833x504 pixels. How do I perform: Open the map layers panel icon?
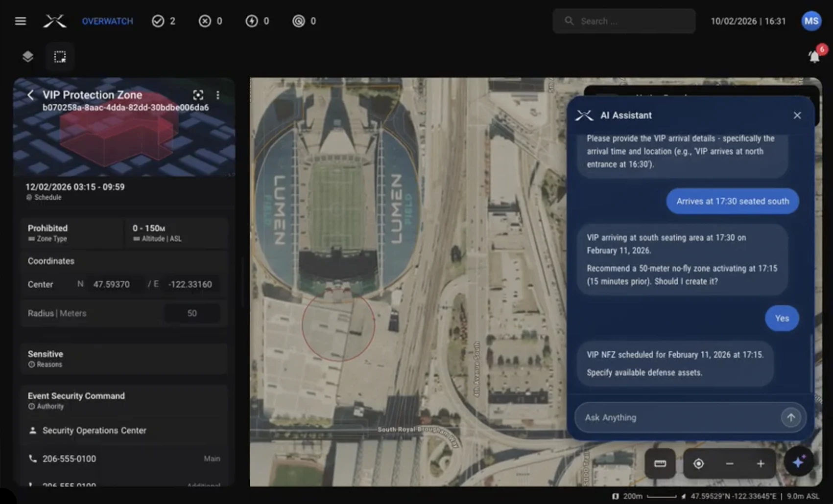pos(28,57)
